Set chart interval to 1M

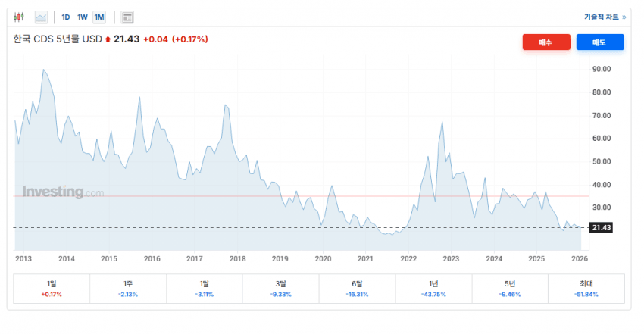tap(99, 17)
